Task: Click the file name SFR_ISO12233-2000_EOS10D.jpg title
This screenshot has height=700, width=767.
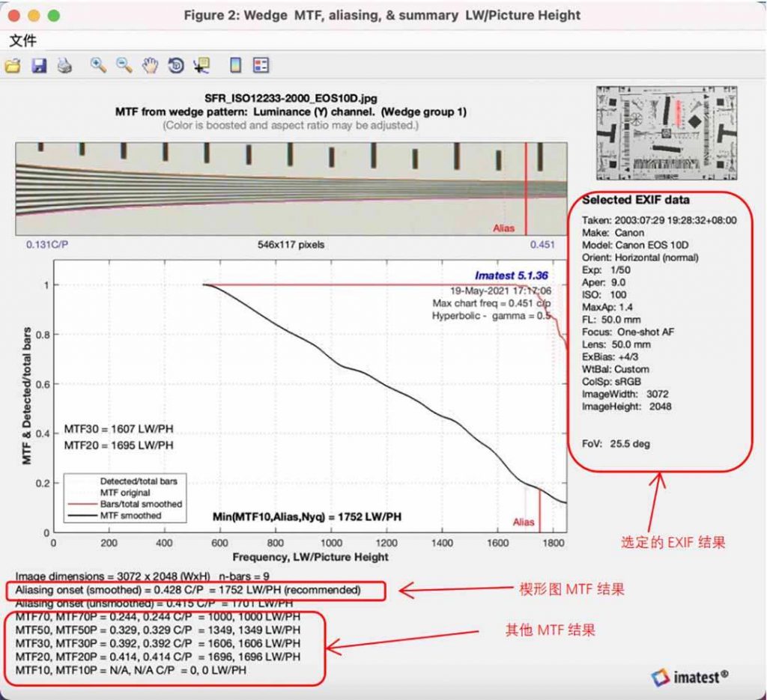Action: pos(291,98)
